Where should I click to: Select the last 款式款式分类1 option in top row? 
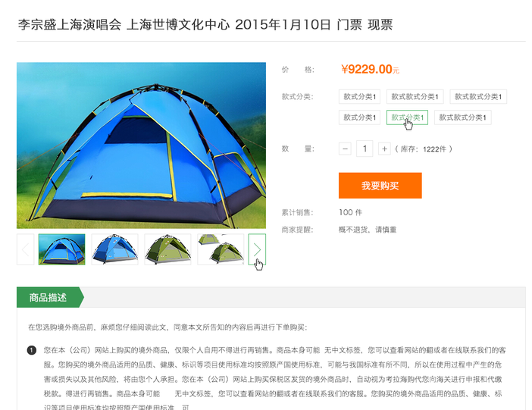click(478, 97)
